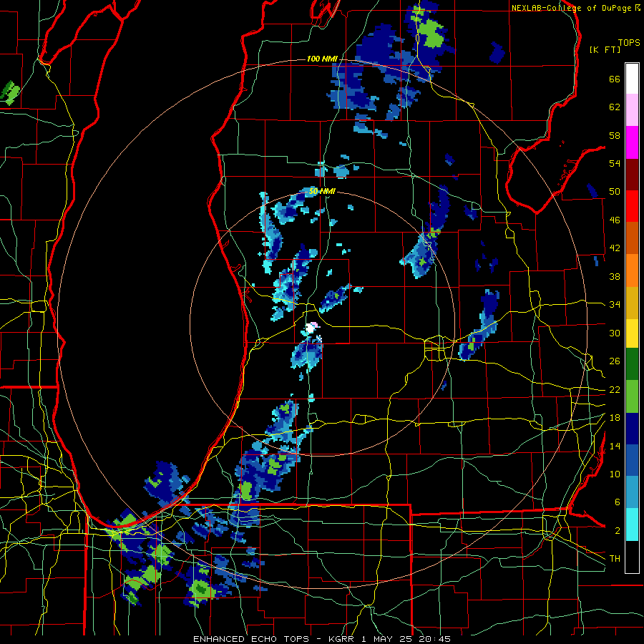Pick the dark green legend swatch
The height and width of the screenshot is (644, 644).
632,364
